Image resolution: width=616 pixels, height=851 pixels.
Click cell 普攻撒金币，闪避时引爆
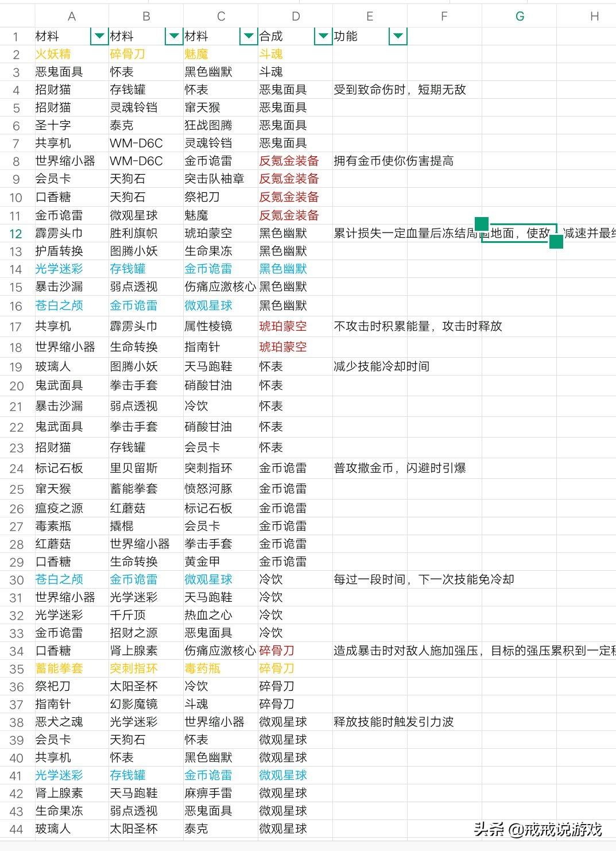400,468
